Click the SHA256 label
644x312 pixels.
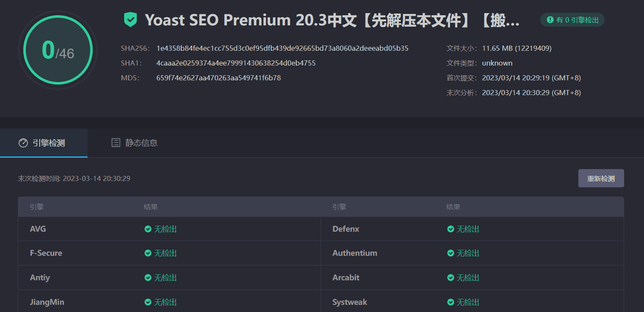(135, 48)
